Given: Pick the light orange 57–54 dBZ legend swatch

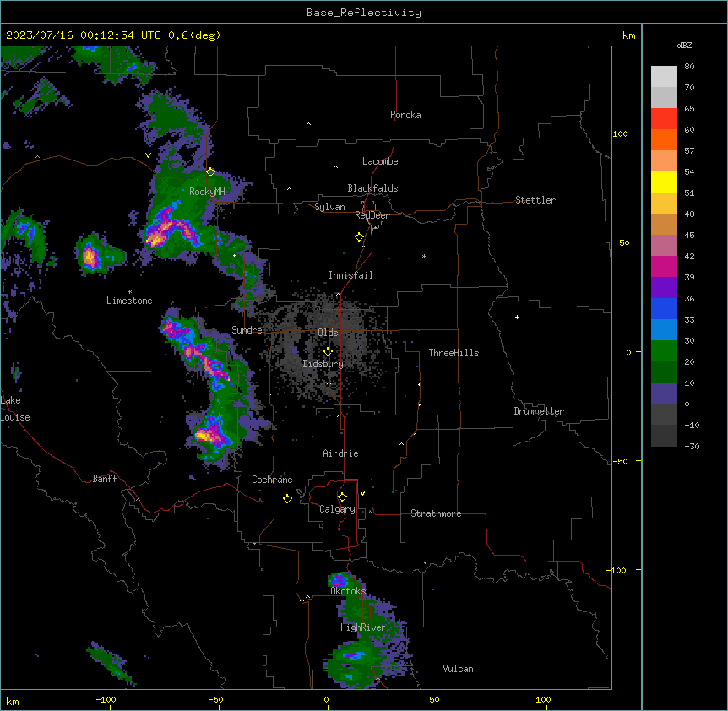Looking at the screenshot, I should point(664,161).
